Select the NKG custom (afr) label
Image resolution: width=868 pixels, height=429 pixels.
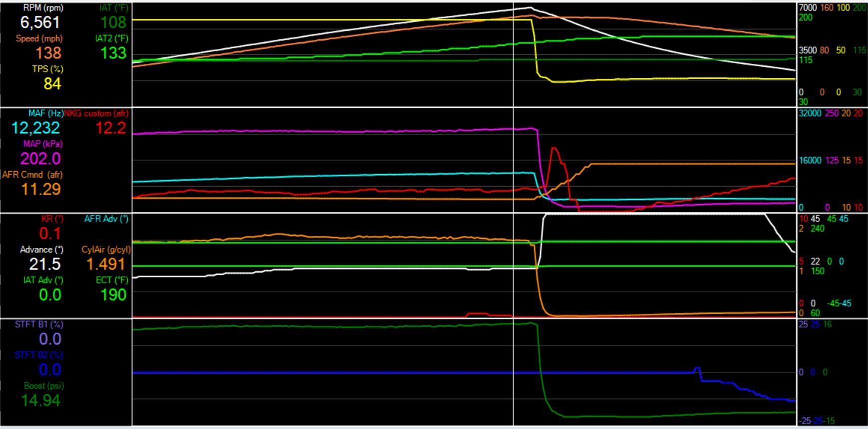96,113
